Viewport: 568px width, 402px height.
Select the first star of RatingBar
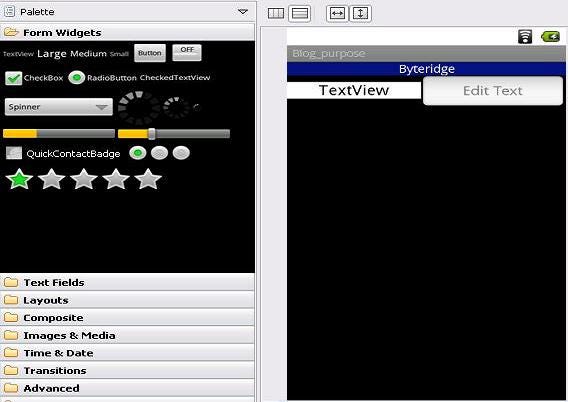(19, 179)
